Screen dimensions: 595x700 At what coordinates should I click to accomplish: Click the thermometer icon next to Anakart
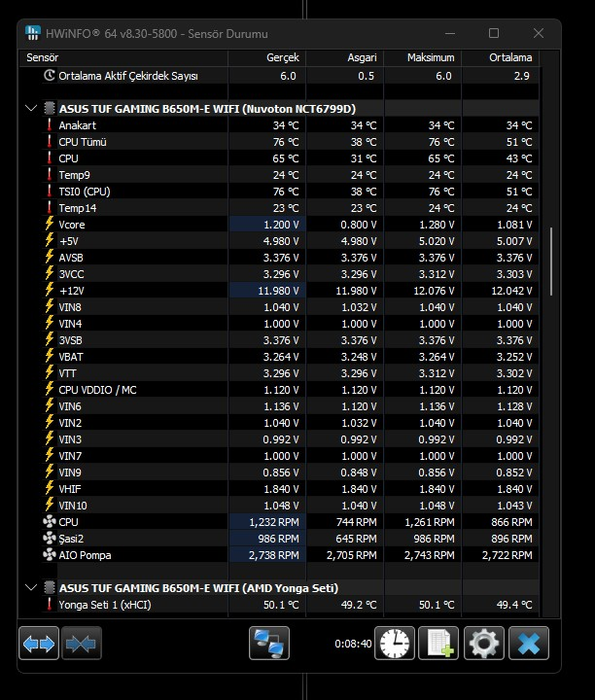click(x=50, y=125)
